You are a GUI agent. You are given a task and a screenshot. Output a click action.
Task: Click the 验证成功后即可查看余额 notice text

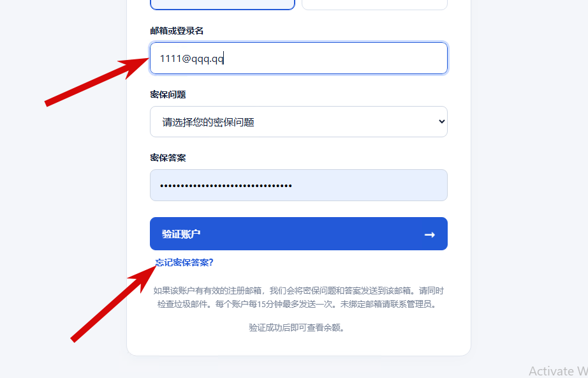297,328
